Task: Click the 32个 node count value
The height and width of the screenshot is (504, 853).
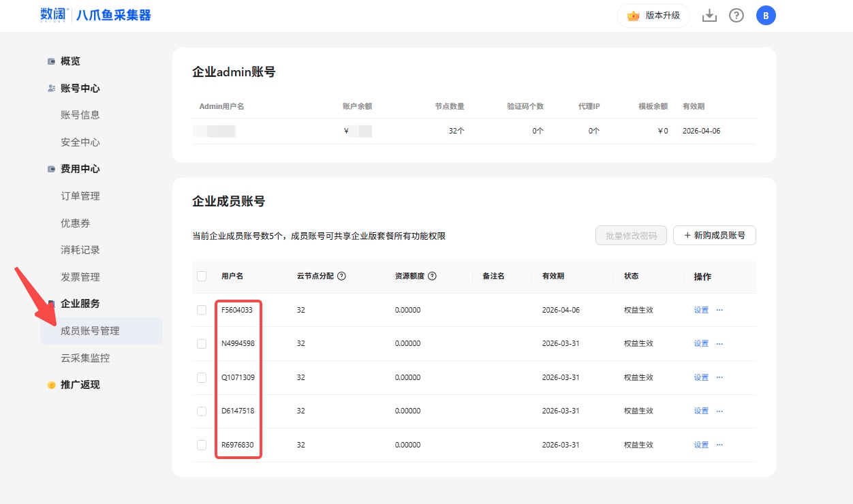Action: point(456,131)
